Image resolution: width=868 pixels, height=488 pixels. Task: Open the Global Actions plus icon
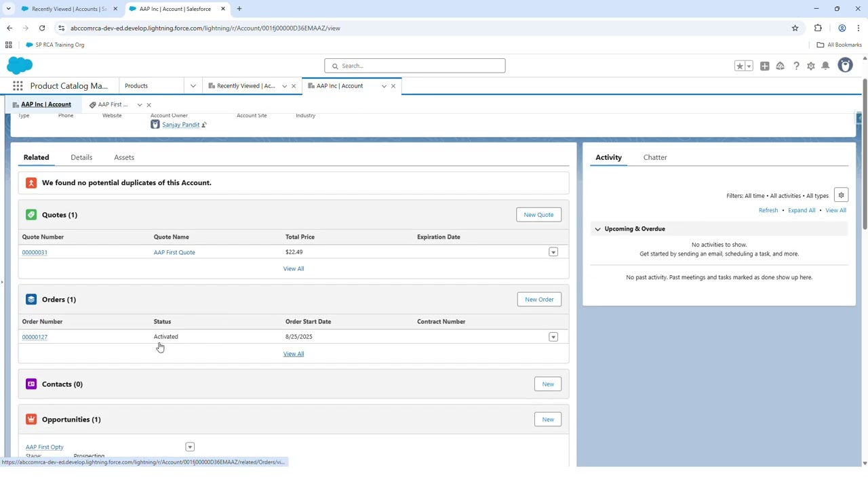[x=765, y=66]
